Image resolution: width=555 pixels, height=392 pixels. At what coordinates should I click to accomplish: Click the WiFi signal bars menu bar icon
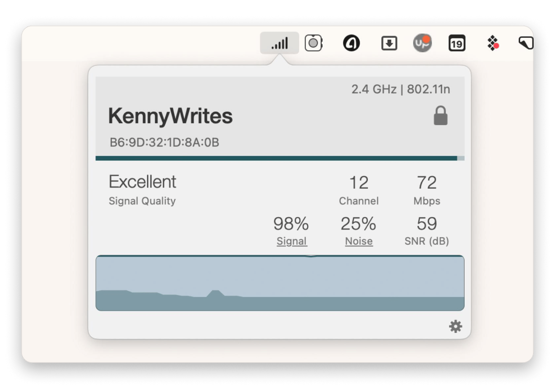coord(279,43)
